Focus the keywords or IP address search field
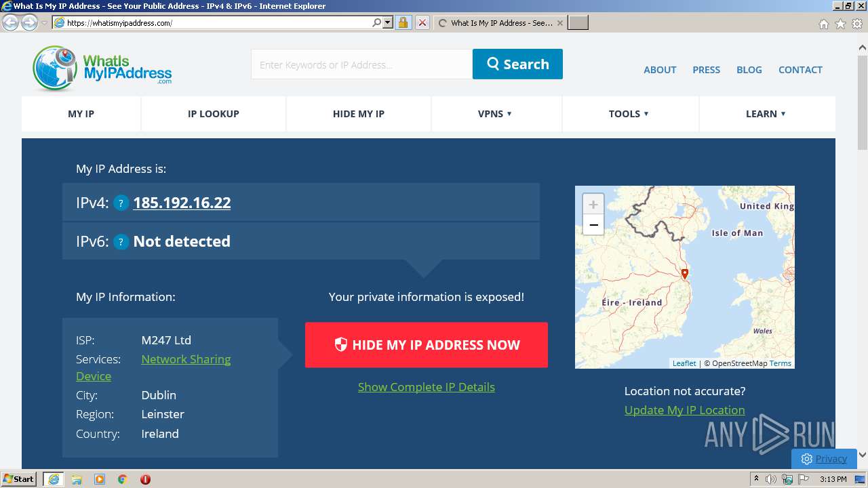Image resolution: width=868 pixels, height=488 pixels. (x=361, y=64)
